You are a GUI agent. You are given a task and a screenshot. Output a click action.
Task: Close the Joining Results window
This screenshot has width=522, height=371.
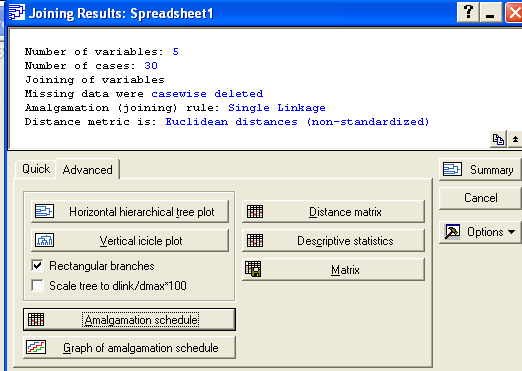pyautogui.click(x=514, y=12)
